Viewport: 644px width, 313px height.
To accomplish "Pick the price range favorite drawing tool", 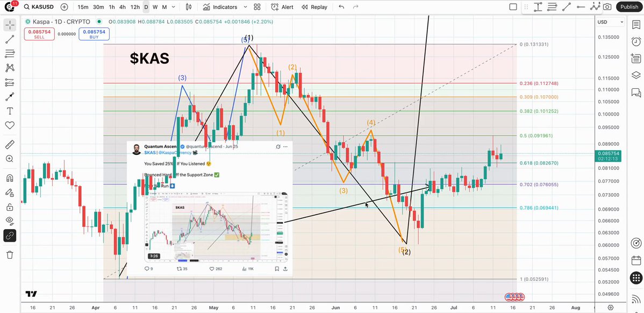I will pos(538,7).
